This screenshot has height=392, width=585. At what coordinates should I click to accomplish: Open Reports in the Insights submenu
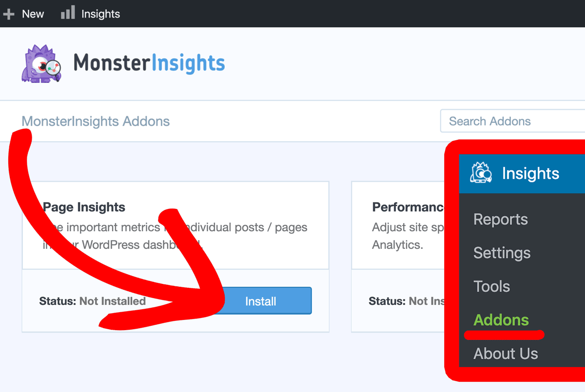(501, 219)
